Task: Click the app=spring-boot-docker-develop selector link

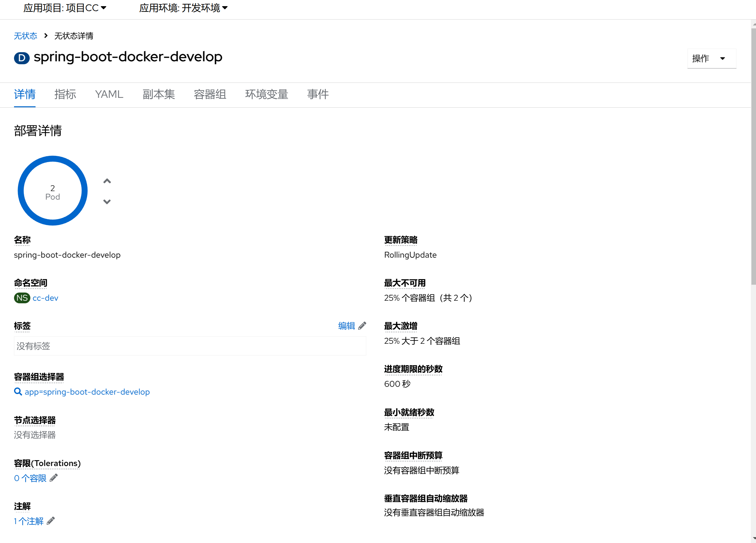Action: (87, 392)
